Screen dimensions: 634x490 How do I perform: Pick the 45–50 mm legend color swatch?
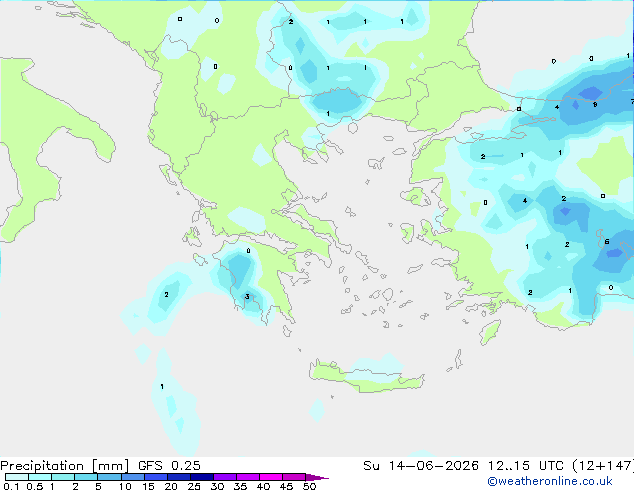click(x=294, y=477)
